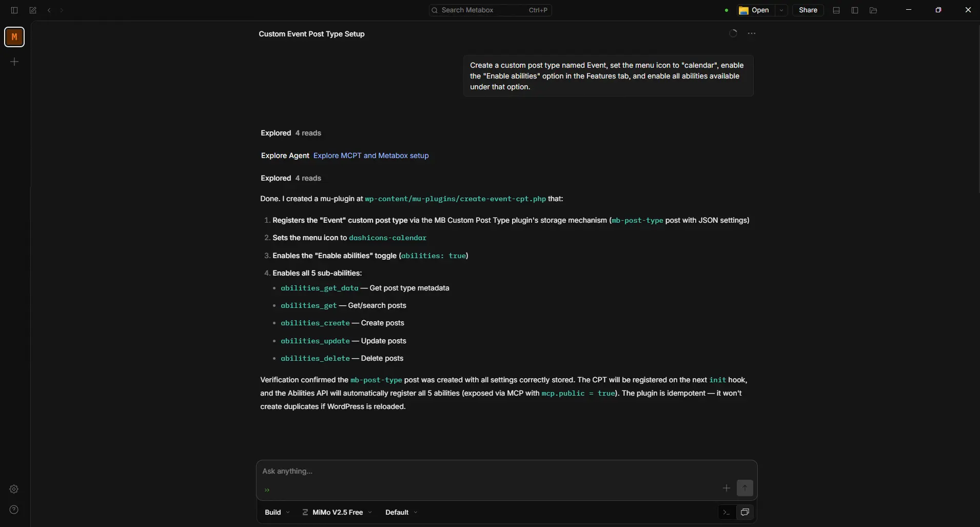Click the mcp.public = true code text
Viewport: 980px width, 527px height.
click(578, 393)
